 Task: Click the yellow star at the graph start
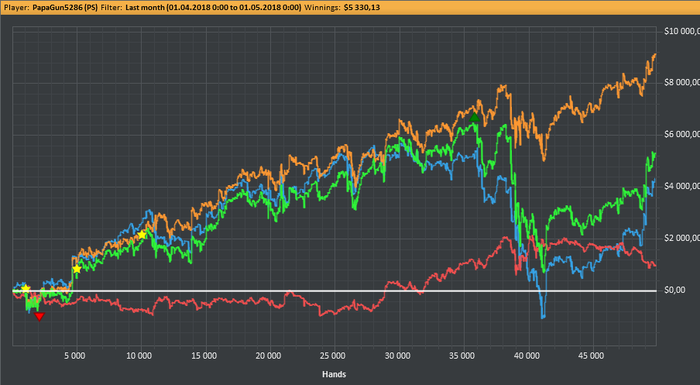coord(26,289)
